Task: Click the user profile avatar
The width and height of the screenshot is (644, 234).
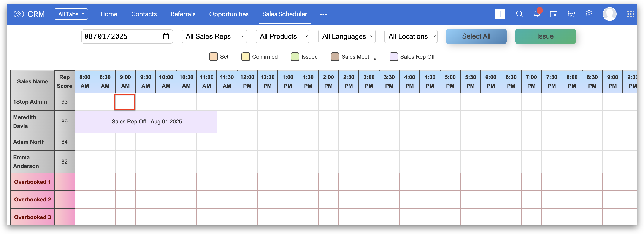Action: point(609,14)
